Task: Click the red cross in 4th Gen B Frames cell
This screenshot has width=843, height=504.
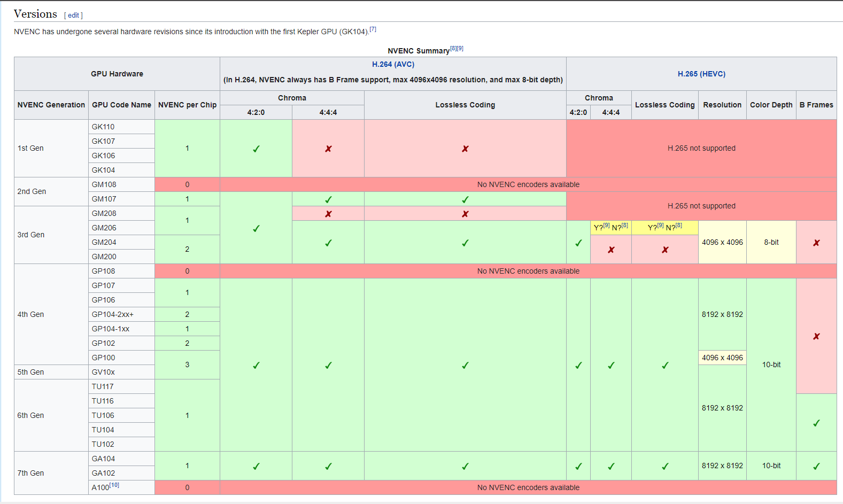Action: point(816,336)
